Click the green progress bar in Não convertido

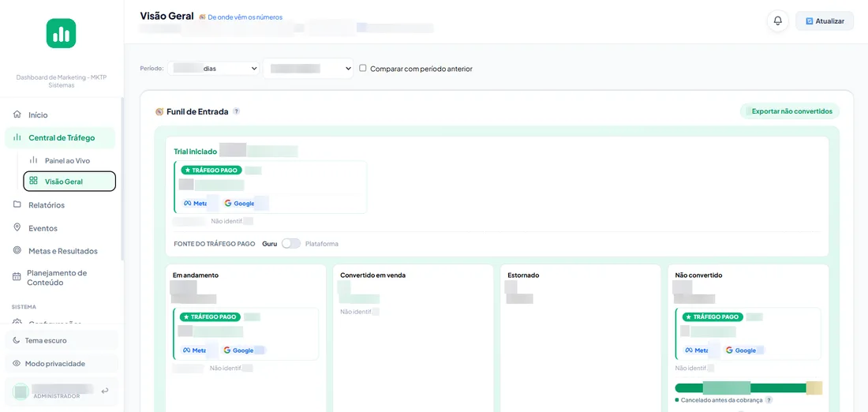point(748,388)
